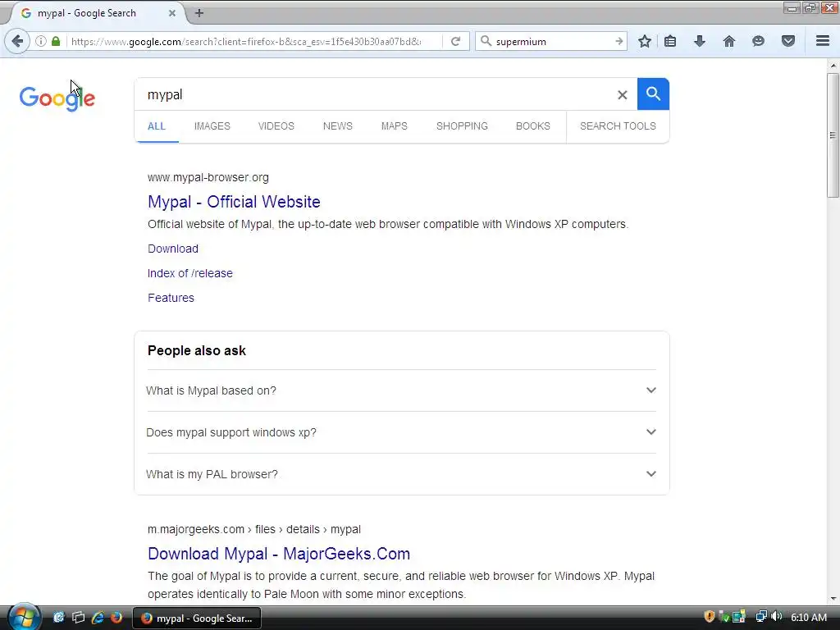
Task: Save page to Pocket icon
Action: 788,41
